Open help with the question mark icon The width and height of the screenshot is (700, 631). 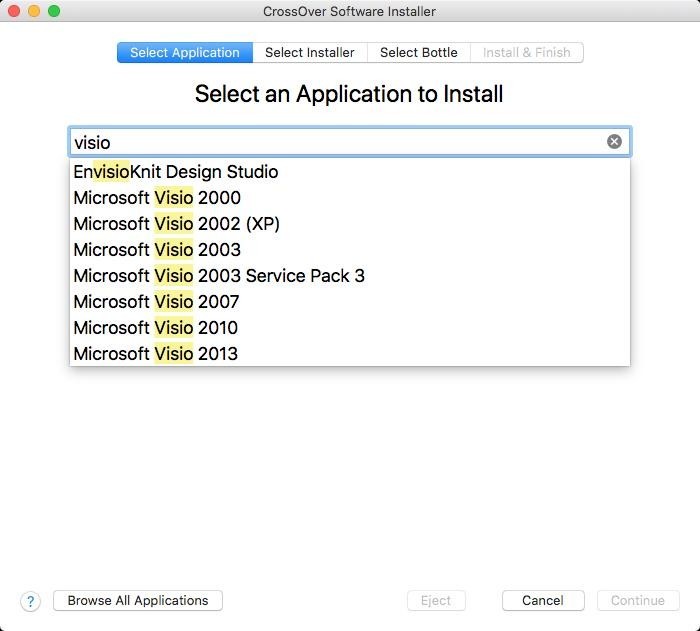click(30, 601)
